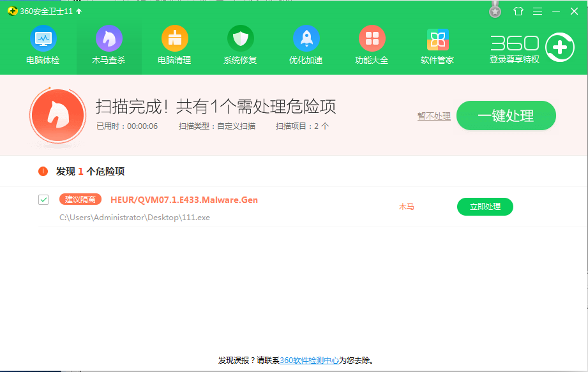Open the 360软件检测中心 link
588x372 pixels.
point(309,361)
